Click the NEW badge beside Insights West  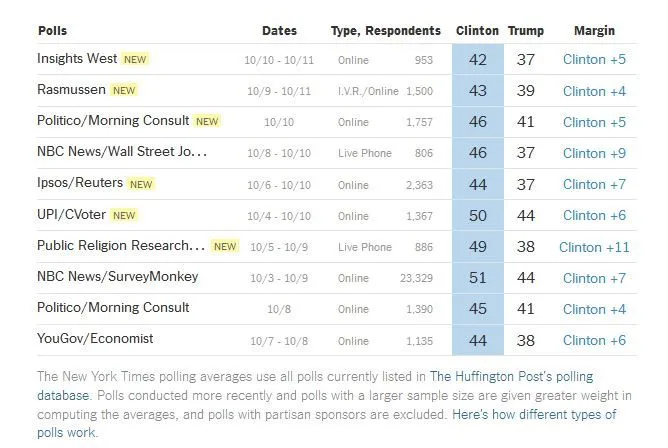pos(134,59)
